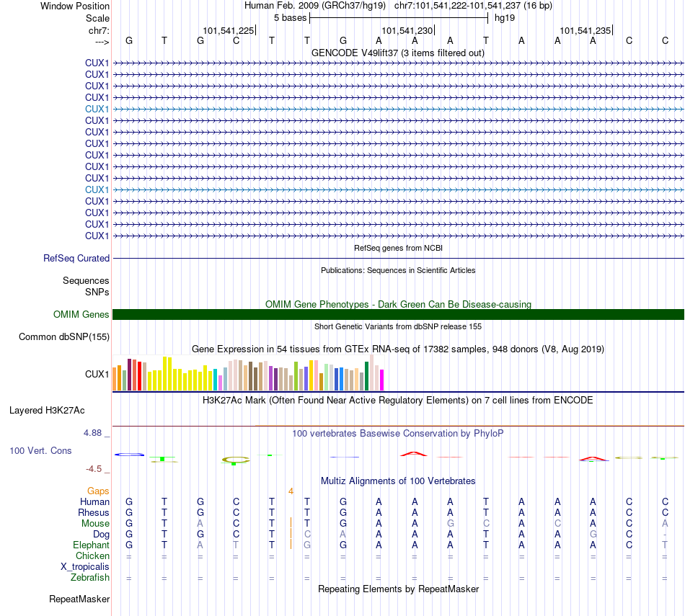Image resolution: width=685 pixels, height=616 pixels.
Task: Click the -4.5 PhyloP lower scale value
Action: pyautogui.click(x=94, y=469)
